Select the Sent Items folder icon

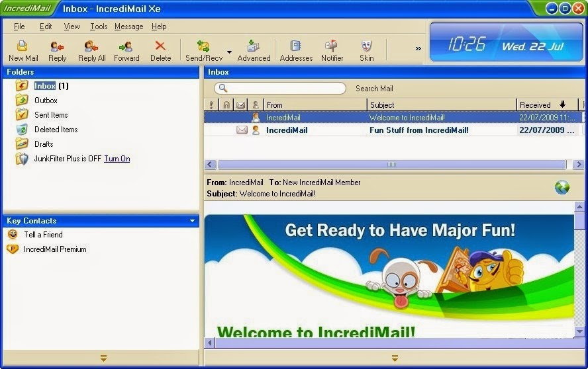tap(22, 114)
